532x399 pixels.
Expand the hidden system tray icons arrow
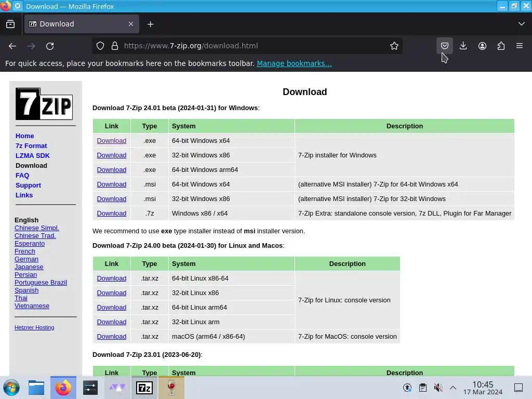(453, 388)
